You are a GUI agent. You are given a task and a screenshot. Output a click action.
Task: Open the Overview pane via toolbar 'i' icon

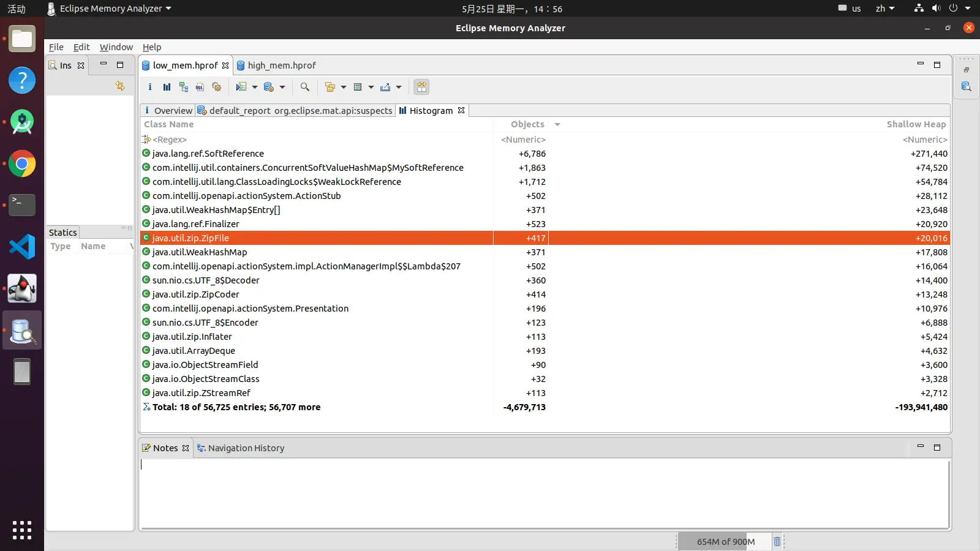click(150, 87)
